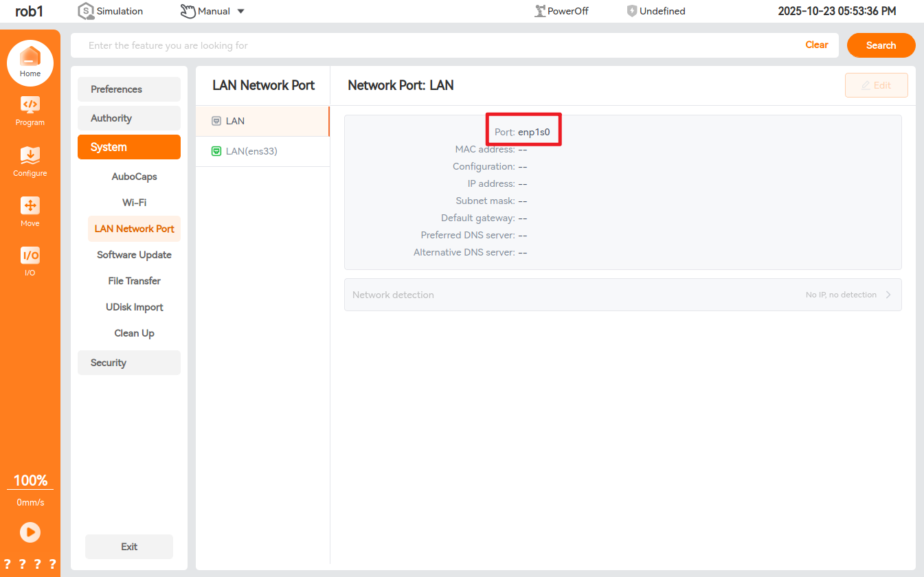Open the Wi-Fi settings menu item
This screenshot has height=577, width=924.
pyautogui.click(x=134, y=203)
